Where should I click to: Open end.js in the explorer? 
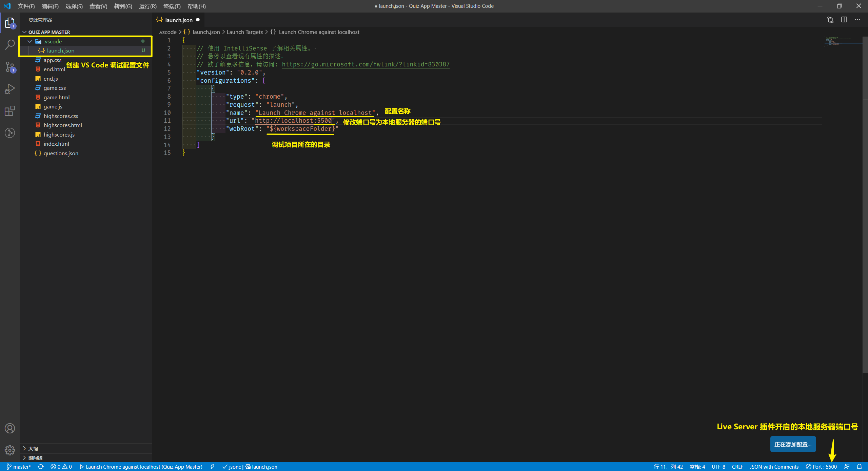tap(86, 79)
